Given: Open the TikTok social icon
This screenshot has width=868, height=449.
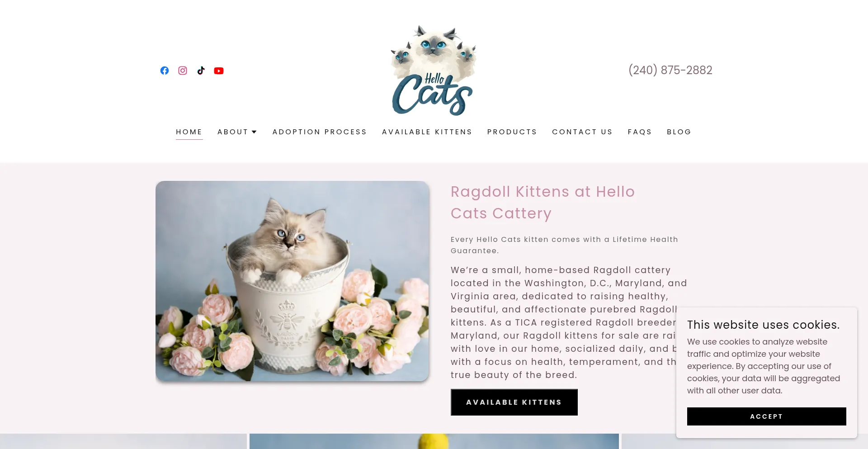Looking at the screenshot, I should (x=201, y=71).
